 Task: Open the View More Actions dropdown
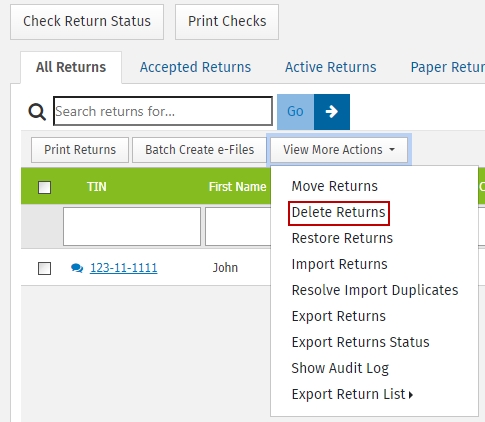[x=339, y=150]
